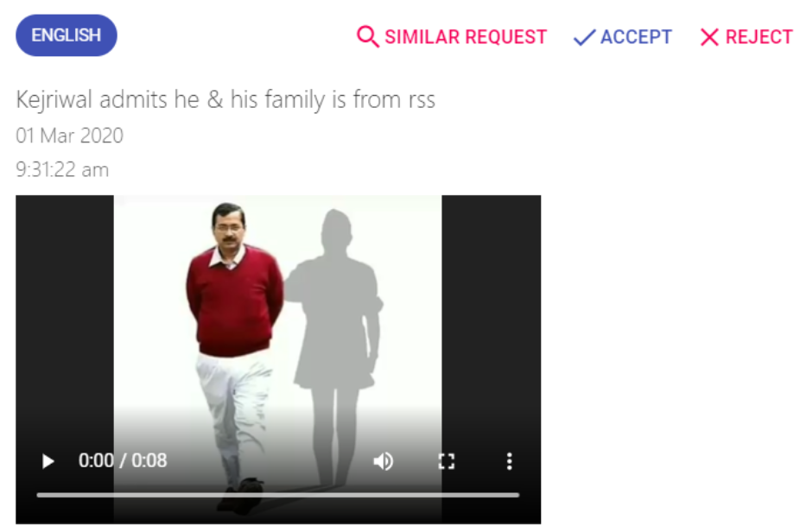Screen dimensions: 800x532
Task: Click the X icon next to Reject
Action: [x=709, y=37]
